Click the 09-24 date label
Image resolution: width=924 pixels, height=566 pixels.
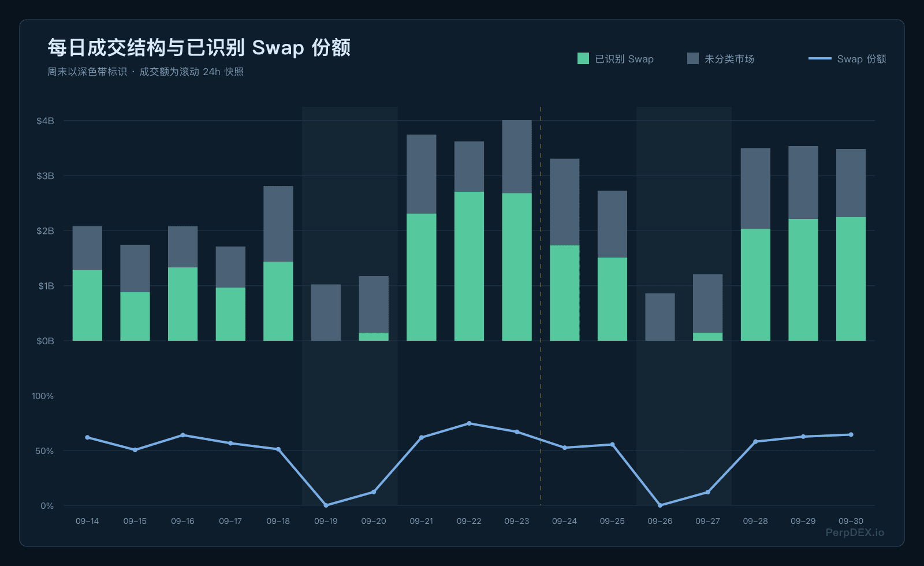tap(565, 521)
